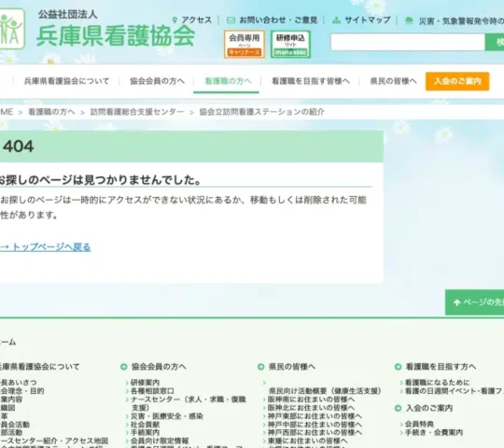
Task: Click the 404 page heading
Action: pyautogui.click(x=19, y=147)
